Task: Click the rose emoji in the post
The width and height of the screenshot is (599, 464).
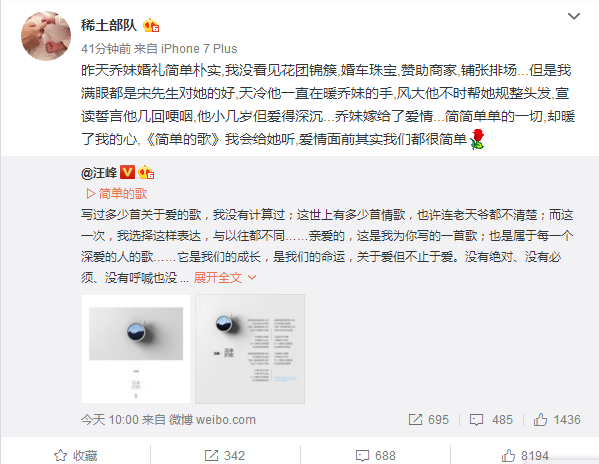Action: (x=477, y=139)
